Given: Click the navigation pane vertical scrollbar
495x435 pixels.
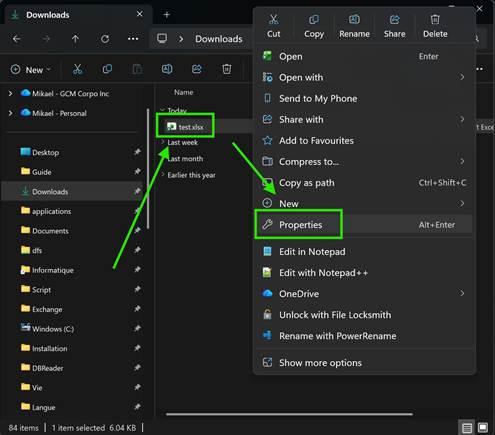Looking at the screenshot, I should tap(148, 169).
